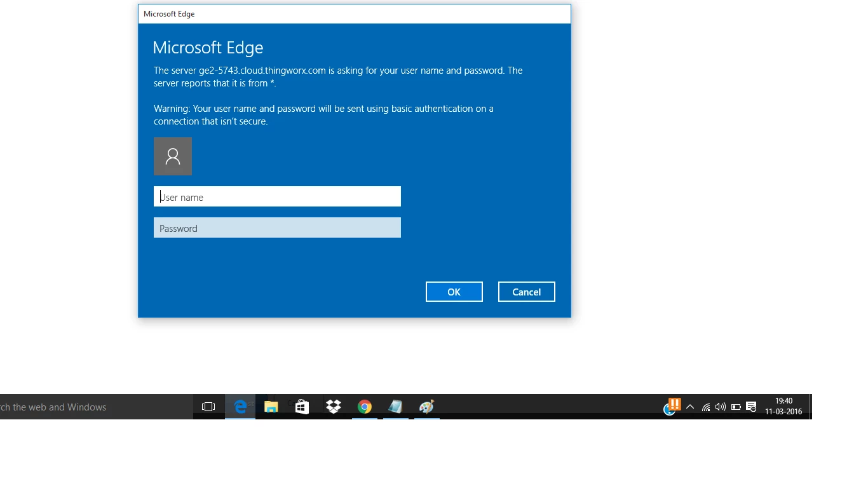Open the volume speaker tray icon

coord(721,407)
